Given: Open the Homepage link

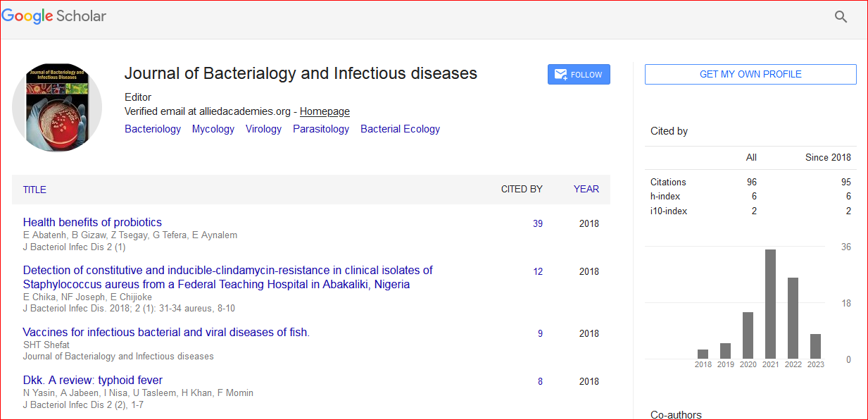Looking at the screenshot, I should click(x=325, y=111).
